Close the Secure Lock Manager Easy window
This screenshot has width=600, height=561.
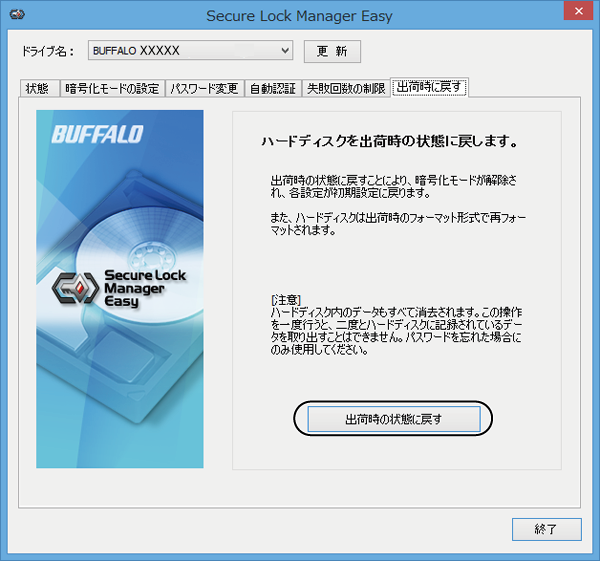[579, 11]
